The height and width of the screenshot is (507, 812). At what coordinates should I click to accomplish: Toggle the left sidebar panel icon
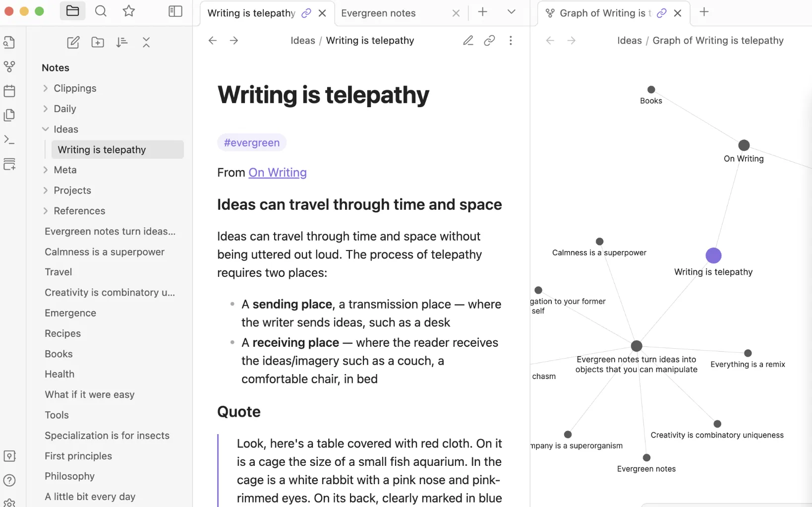(175, 11)
